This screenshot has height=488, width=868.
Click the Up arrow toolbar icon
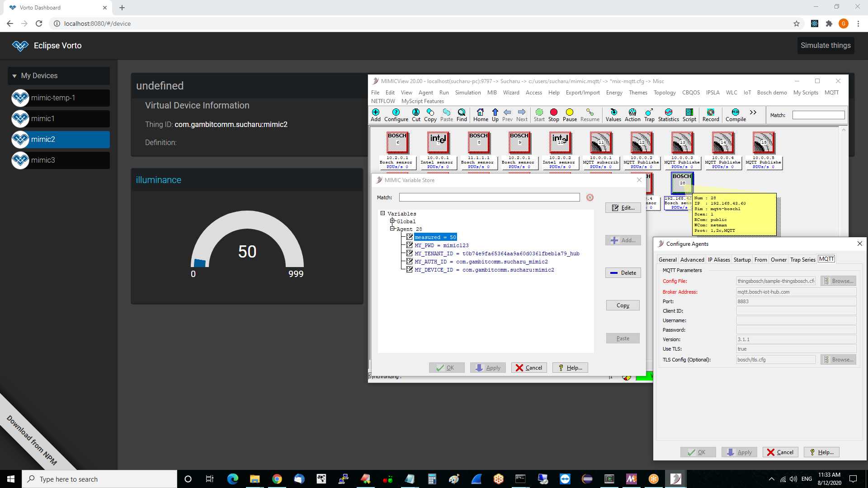(495, 115)
